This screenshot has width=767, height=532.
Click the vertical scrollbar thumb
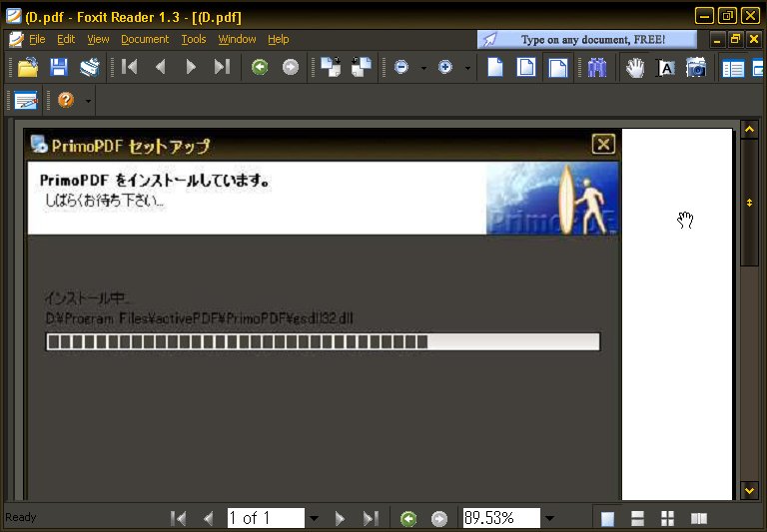point(749,203)
